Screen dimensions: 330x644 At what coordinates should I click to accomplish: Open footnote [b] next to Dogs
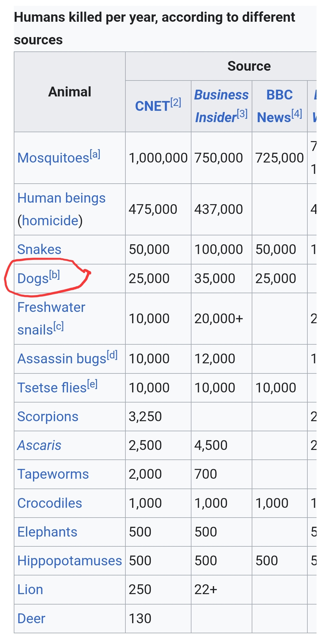pos(54,275)
